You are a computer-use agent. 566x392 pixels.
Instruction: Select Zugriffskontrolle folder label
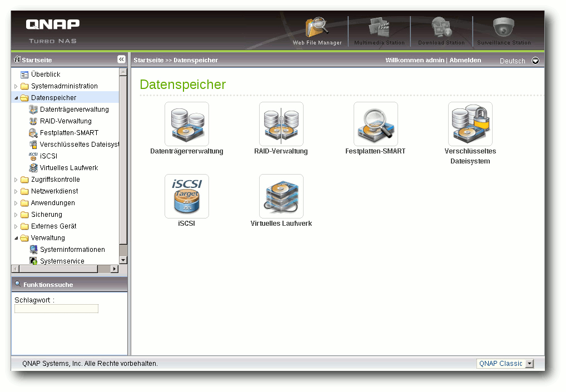pyautogui.click(x=55, y=180)
